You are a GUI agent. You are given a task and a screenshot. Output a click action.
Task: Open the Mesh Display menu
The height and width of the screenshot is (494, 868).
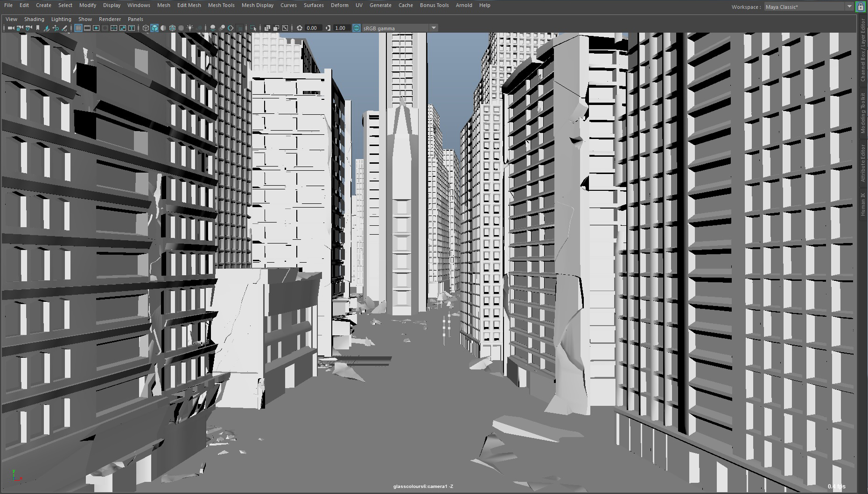pos(258,5)
